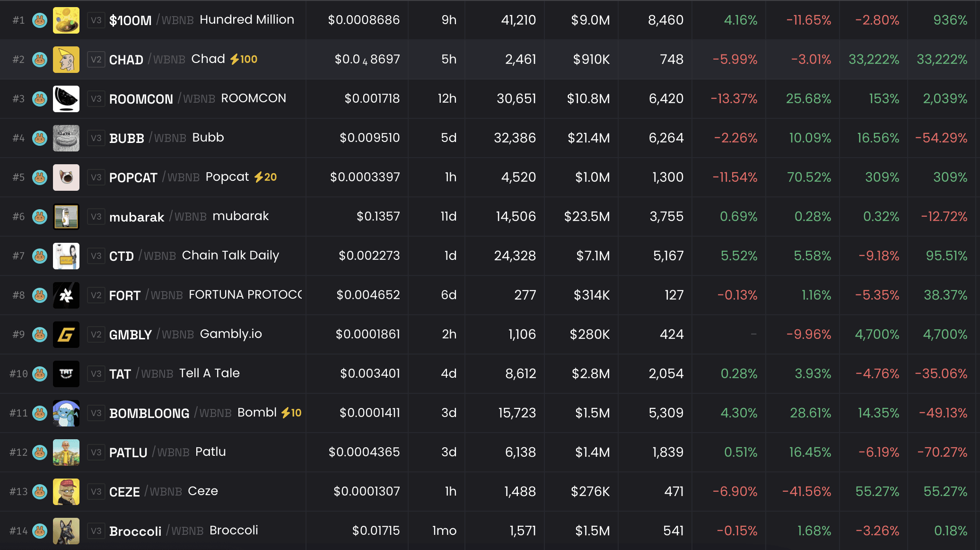Click the FORT token logo icon
980x550 pixels.
[x=66, y=295]
